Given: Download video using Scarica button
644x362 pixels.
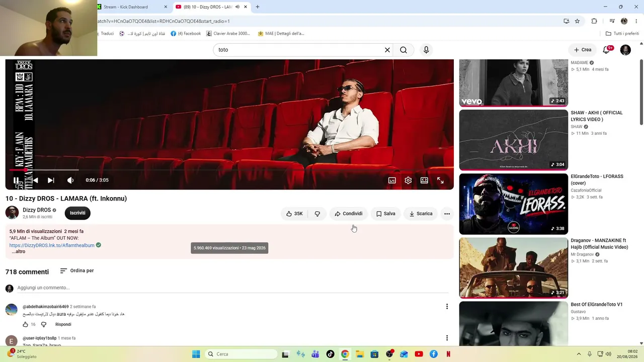Looking at the screenshot, I should coord(421,214).
